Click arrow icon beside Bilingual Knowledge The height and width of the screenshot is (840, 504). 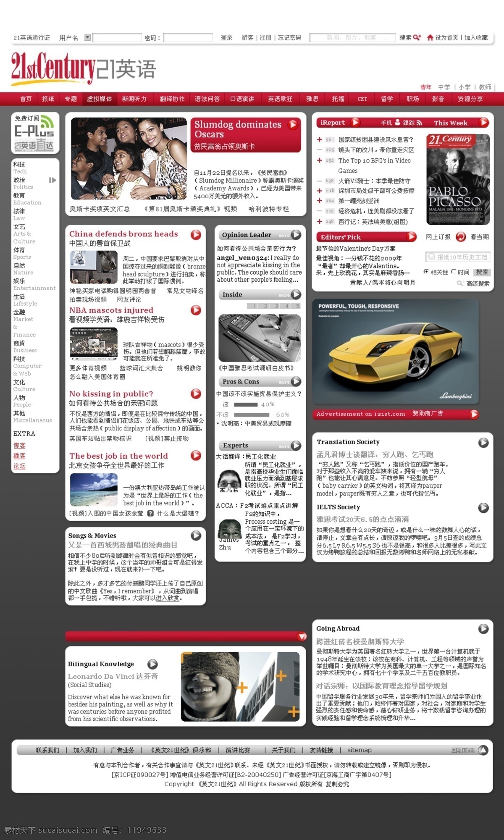tap(152, 664)
